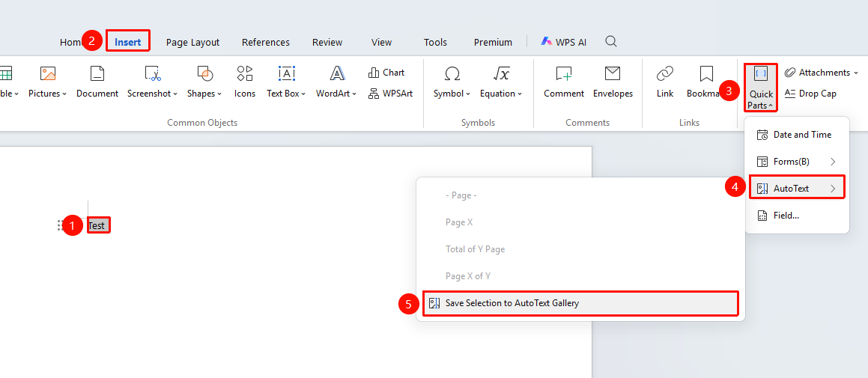Add a Comment
Image resolution: width=868 pixels, height=378 pixels.
[x=564, y=82]
